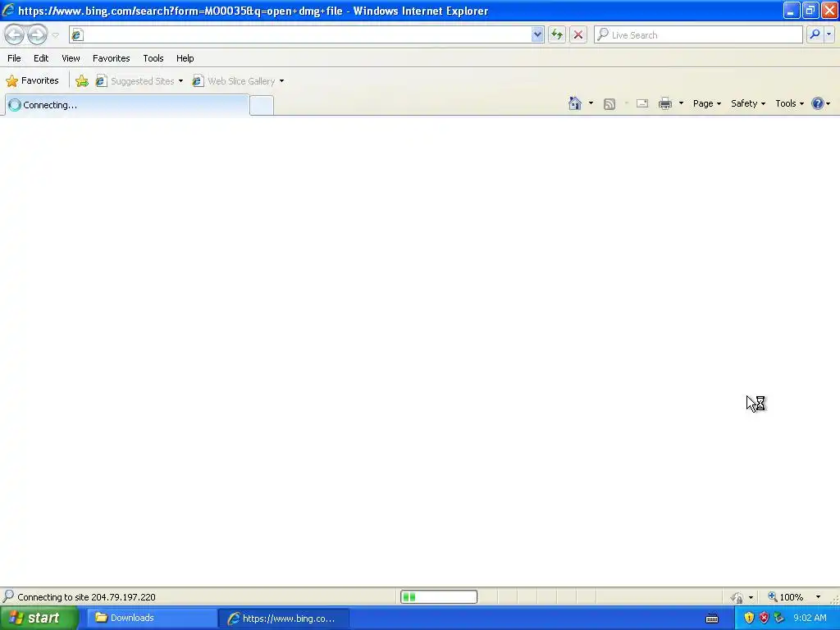The image size is (840, 630).
Task: Click the New Tab button
Action: pos(262,105)
